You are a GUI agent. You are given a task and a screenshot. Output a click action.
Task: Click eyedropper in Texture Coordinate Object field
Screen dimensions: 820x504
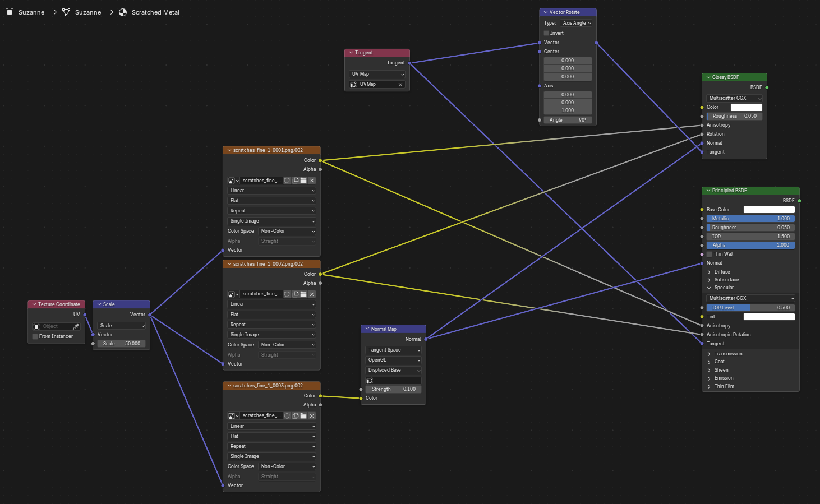click(76, 326)
